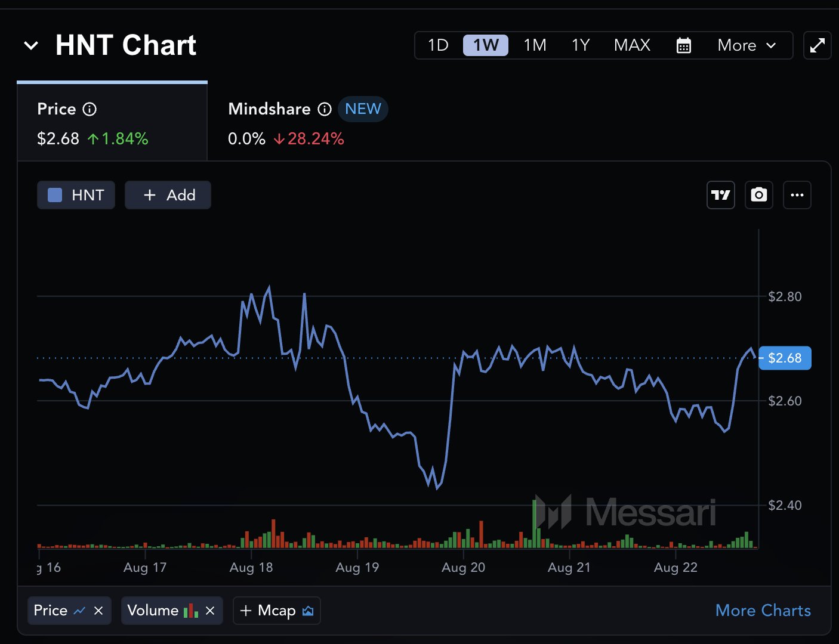Open chart in TradingView mode

721,195
